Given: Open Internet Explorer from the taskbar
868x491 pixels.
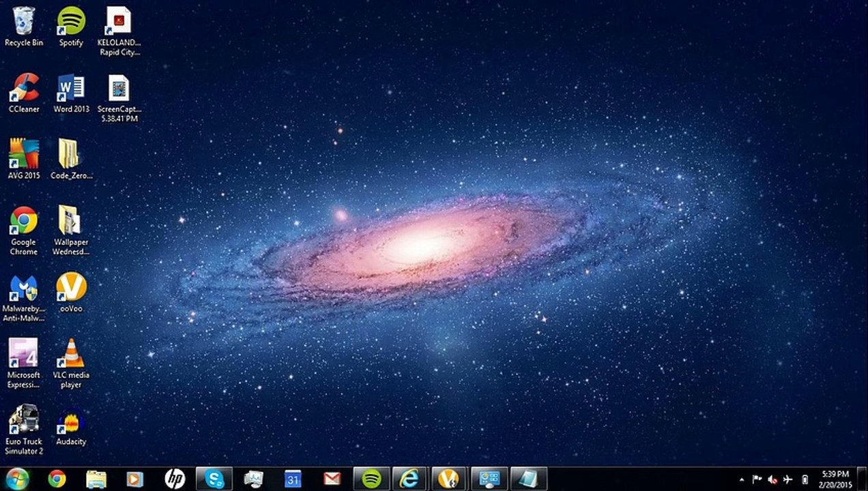Looking at the screenshot, I should click(x=411, y=479).
